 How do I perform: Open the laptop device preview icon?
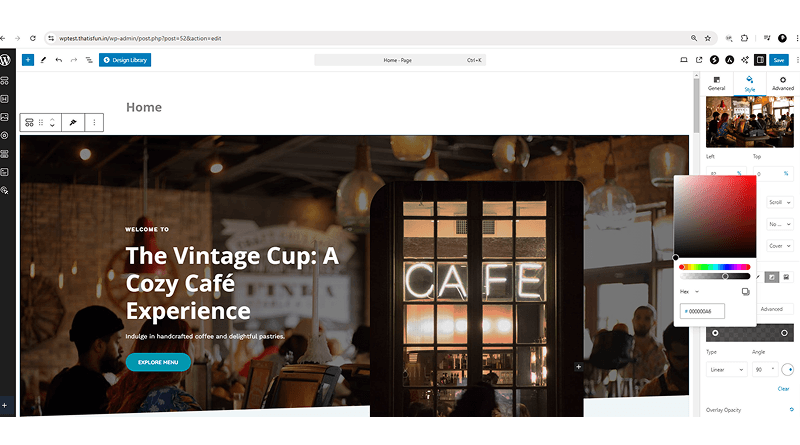point(684,60)
